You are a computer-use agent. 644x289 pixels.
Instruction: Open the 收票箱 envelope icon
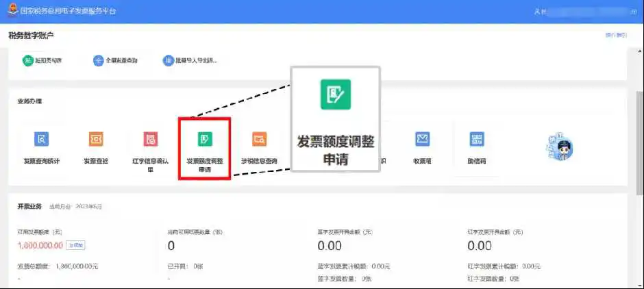pos(422,140)
